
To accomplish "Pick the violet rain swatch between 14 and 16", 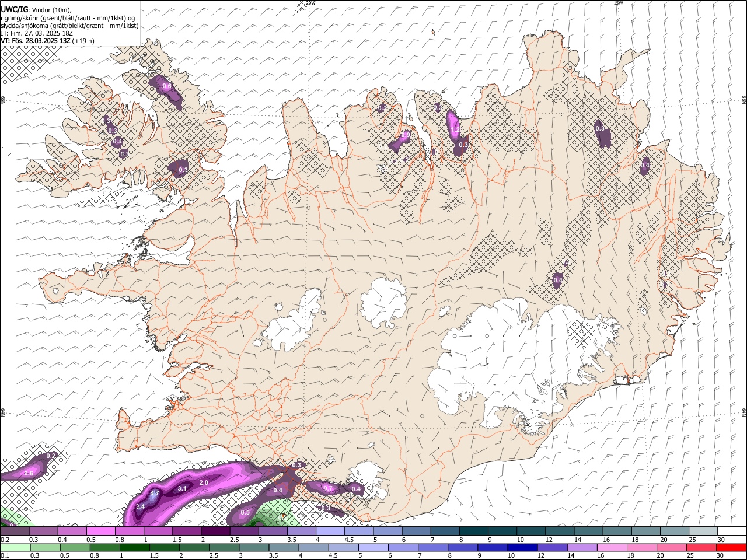I will coord(581,547).
